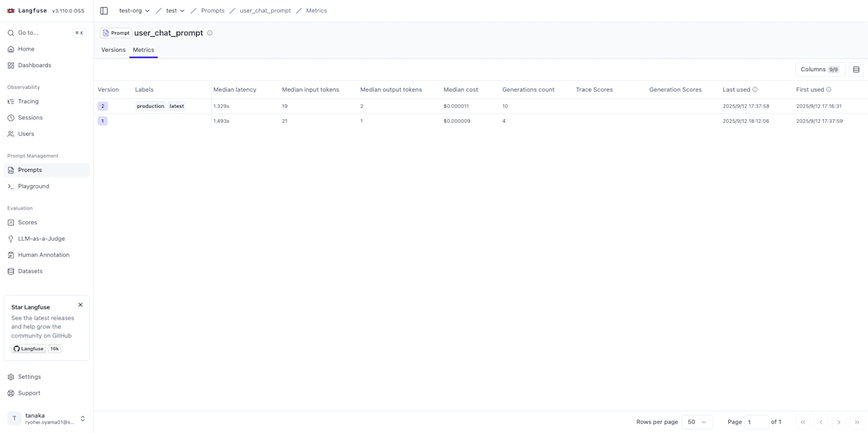The width and height of the screenshot is (868, 433).
Task: Click the info icon beside user_chat_prompt title
Action: (x=210, y=33)
